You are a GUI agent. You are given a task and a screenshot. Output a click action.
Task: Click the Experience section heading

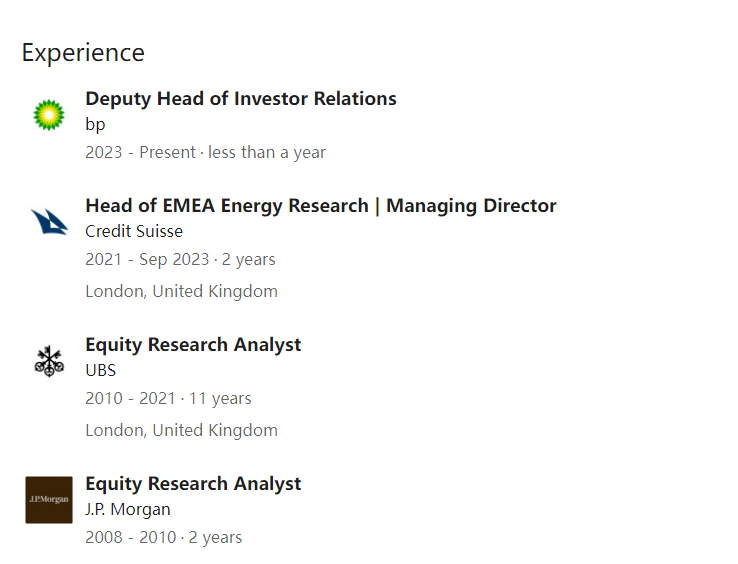tap(83, 52)
